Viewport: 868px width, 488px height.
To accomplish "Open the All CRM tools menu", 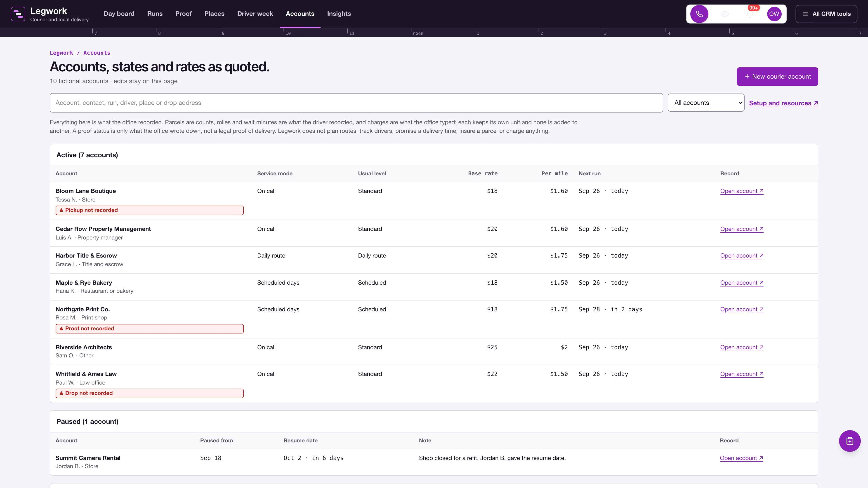I will click(x=826, y=14).
